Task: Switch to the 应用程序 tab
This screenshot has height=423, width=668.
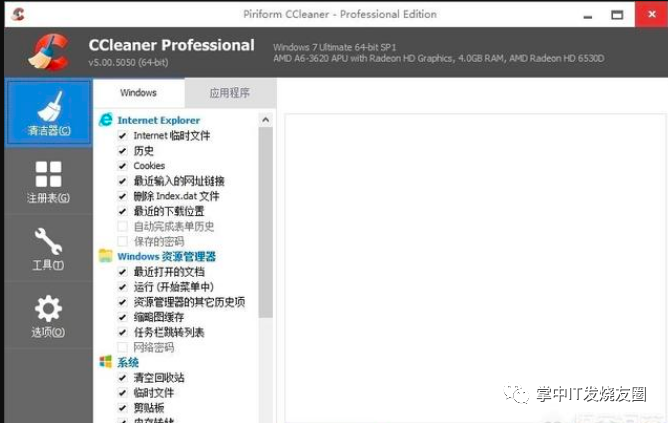Action: tap(230, 93)
